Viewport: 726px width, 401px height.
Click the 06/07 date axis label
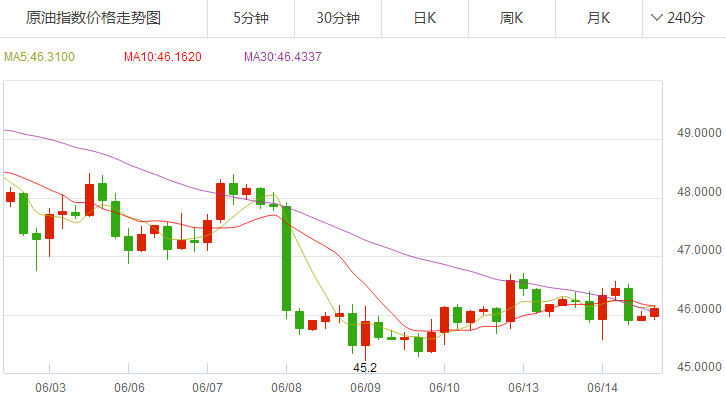[207, 388]
